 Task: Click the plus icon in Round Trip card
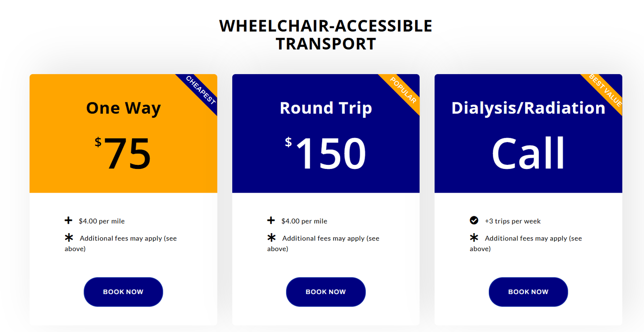click(x=271, y=220)
